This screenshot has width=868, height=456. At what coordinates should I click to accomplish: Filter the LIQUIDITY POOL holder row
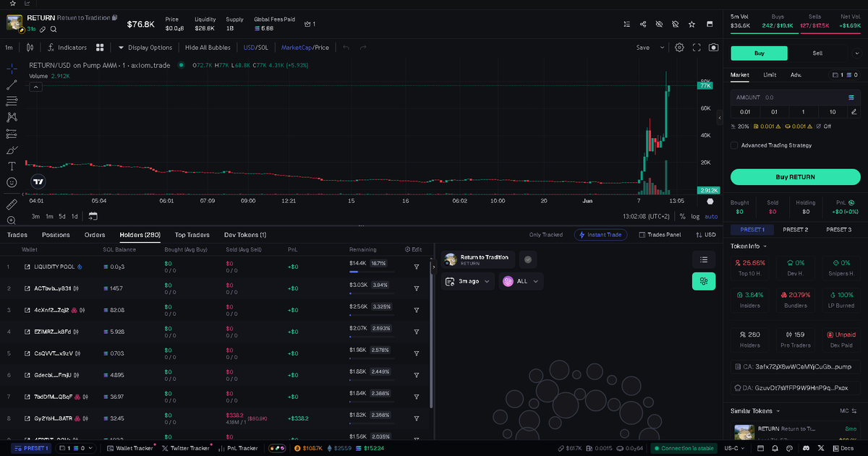(417, 267)
